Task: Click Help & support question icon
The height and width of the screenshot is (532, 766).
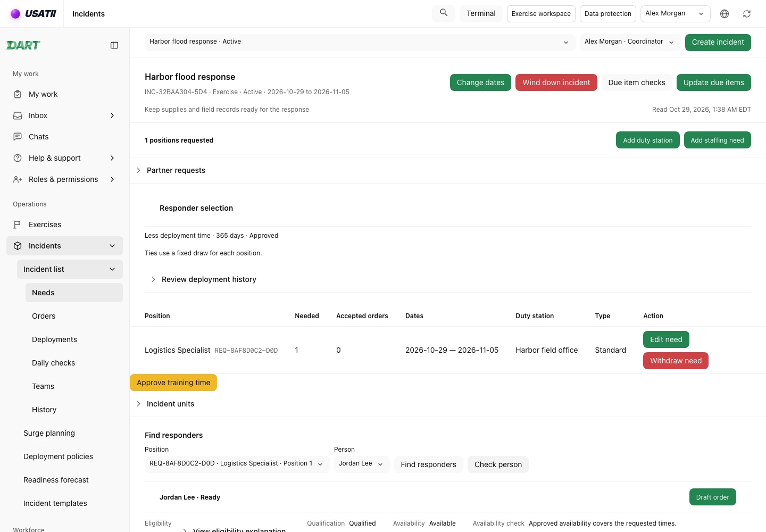Action: [x=18, y=158]
